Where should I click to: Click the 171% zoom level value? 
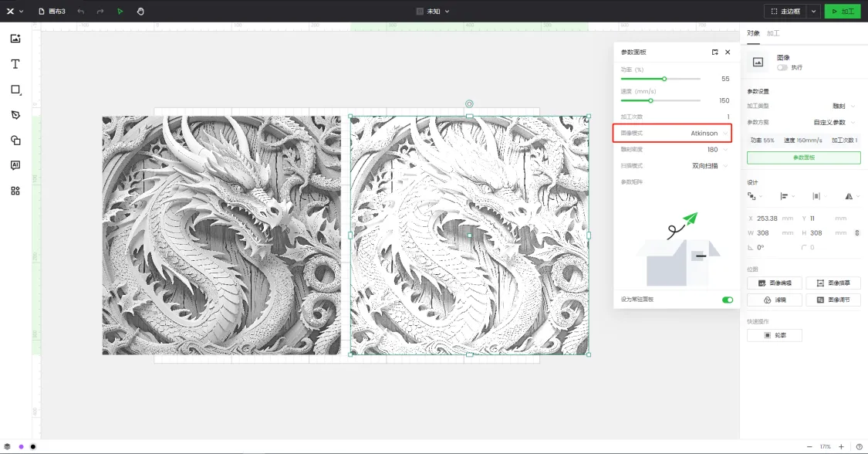point(825,446)
